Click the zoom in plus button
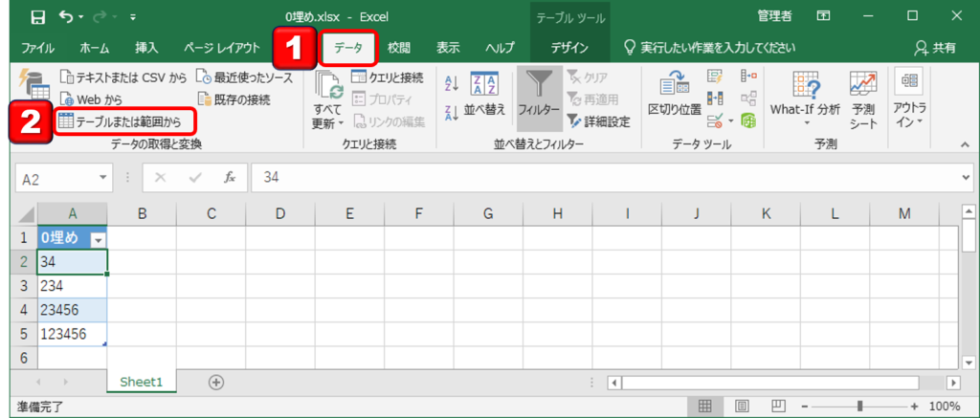The width and height of the screenshot is (980, 418). [x=915, y=407]
